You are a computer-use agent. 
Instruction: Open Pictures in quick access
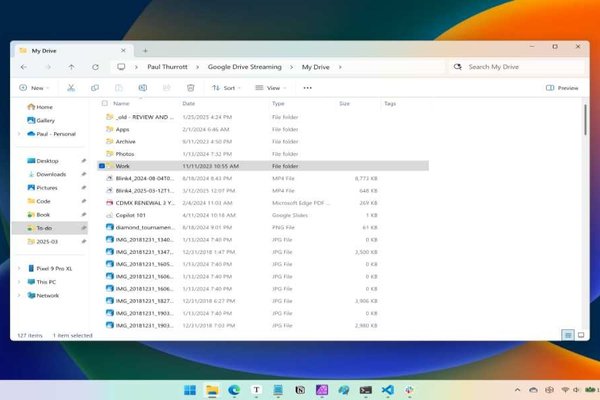pyautogui.click(x=42, y=188)
